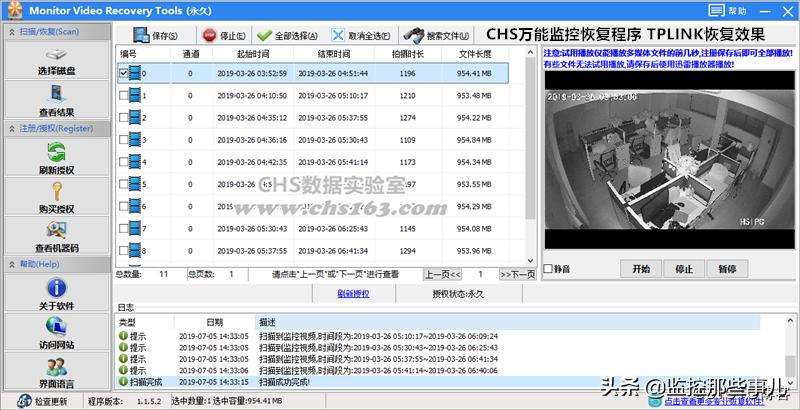Check video row 7 checkbox
This screenshot has height=410, width=800.
tap(123, 228)
